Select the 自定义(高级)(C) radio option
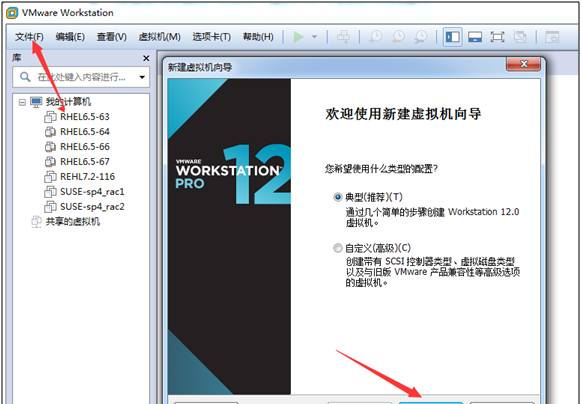This screenshot has width=582, height=404. tap(338, 248)
